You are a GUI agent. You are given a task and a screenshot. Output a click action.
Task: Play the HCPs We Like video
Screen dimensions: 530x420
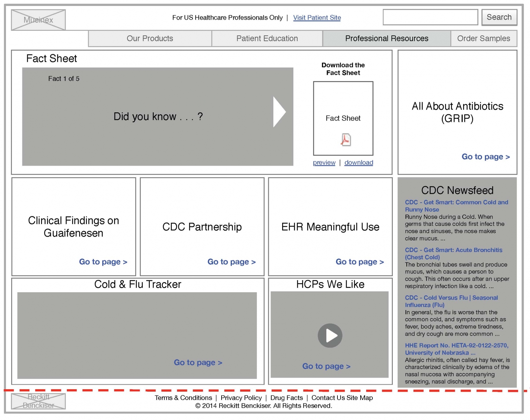330,335
